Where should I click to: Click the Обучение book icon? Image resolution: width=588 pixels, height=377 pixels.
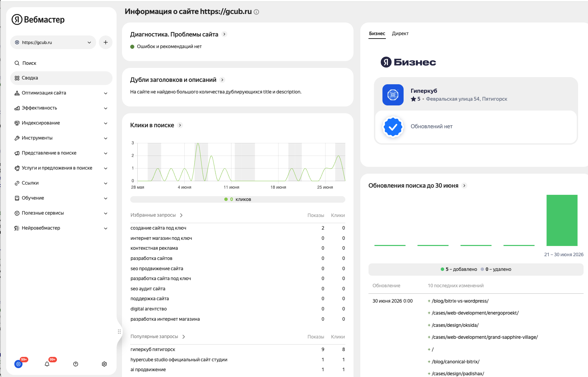[17, 198]
